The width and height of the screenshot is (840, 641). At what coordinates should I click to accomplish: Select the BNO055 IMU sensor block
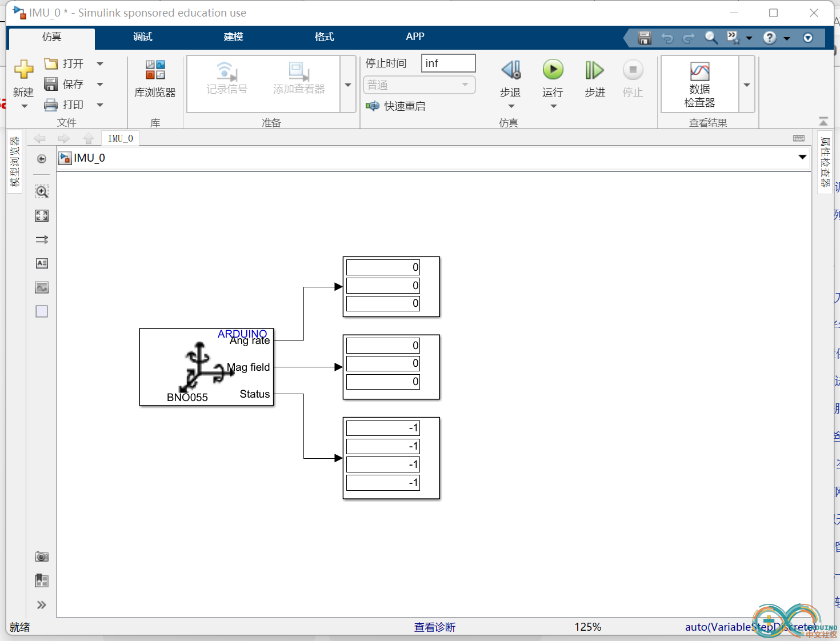206,367
